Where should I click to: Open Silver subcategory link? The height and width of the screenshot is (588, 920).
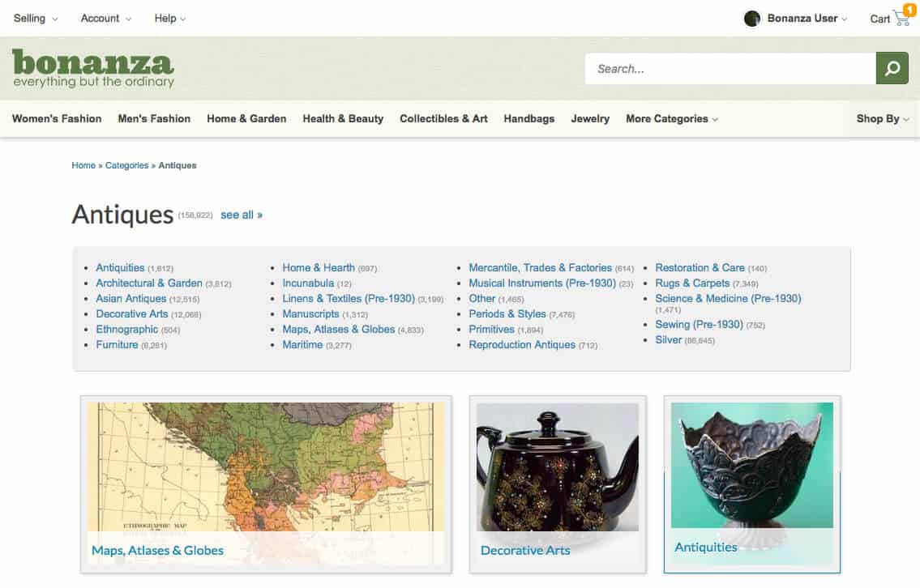668,339
